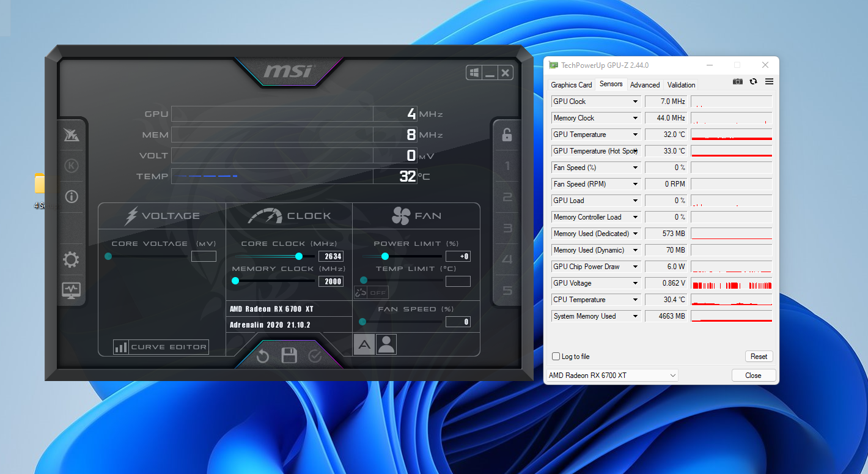The height and width of the screenshot is (474, 868).
Task: Expand CPU Temperature sensor dropdown
Action: point(635,300)
